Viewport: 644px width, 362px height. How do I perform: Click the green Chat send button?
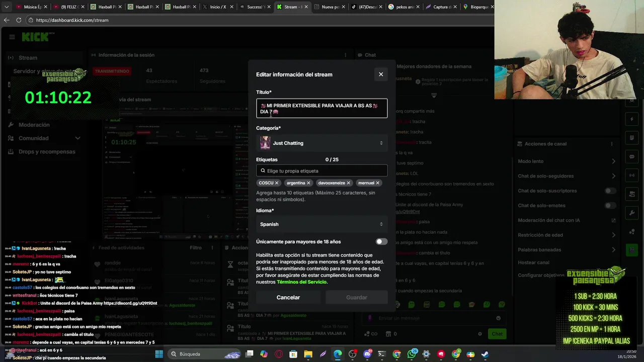[x=497, y=334]
